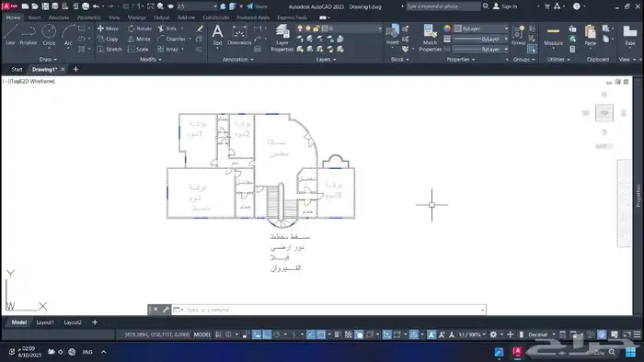Click the keyword search box

443,6
